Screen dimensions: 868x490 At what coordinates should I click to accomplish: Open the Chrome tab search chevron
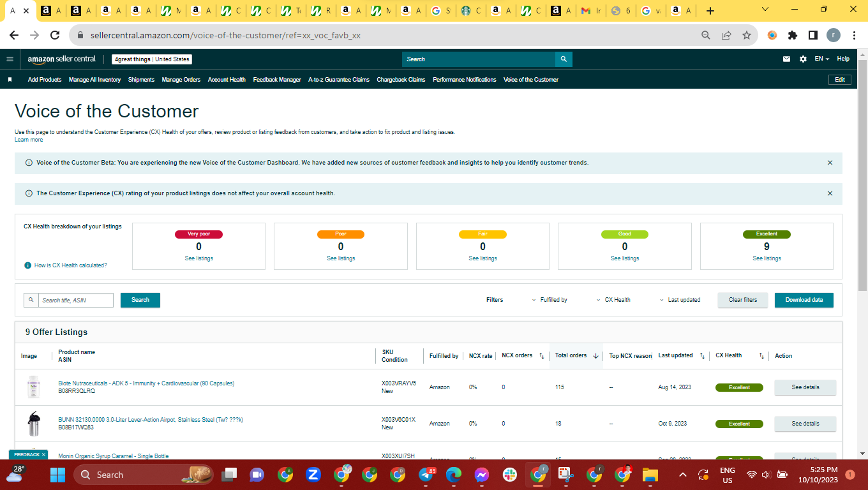(x=766, y=10)
